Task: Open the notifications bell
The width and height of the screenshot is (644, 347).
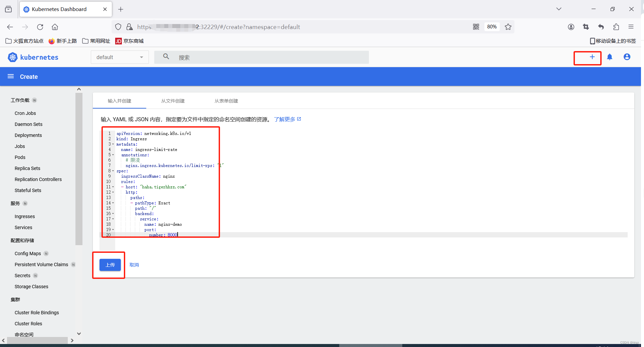Action: tap(610, 57)
